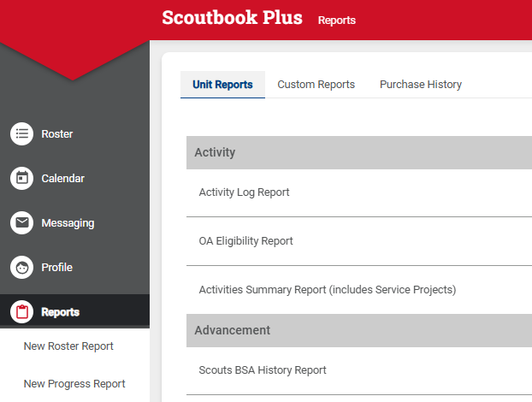Click the Scoutbook Plus title
This screenshot has width=532, height=402.
click(232, 17)
